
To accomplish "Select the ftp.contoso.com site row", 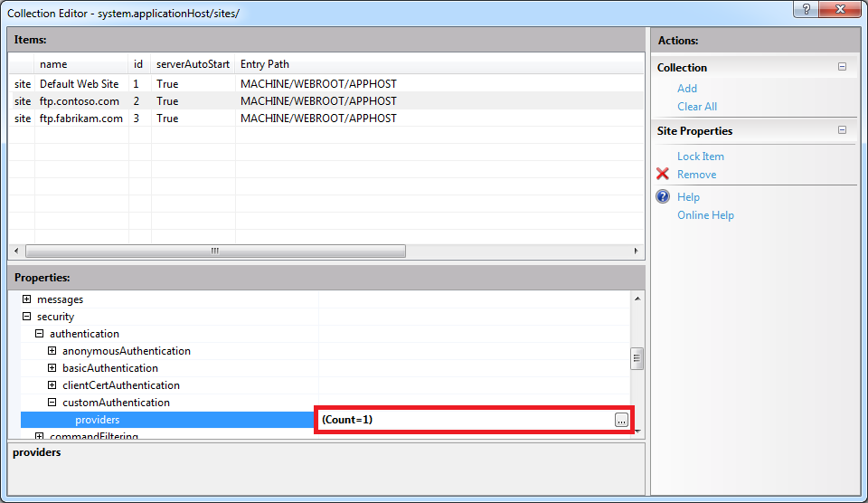I will point(80,101).
